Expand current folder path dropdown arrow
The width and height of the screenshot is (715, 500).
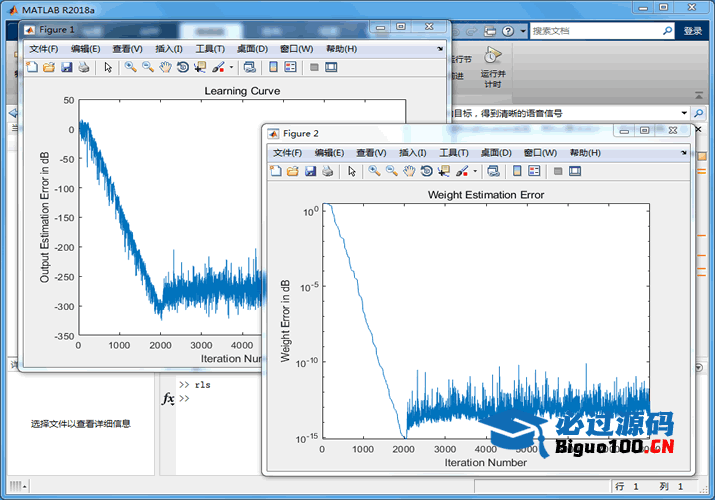pyautogui.click(x=684, y=113)
